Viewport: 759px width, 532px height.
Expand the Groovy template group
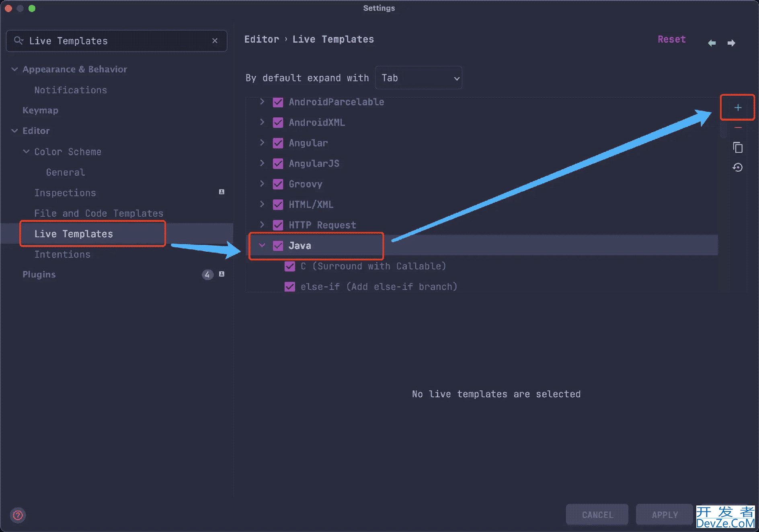pos(262,184)
